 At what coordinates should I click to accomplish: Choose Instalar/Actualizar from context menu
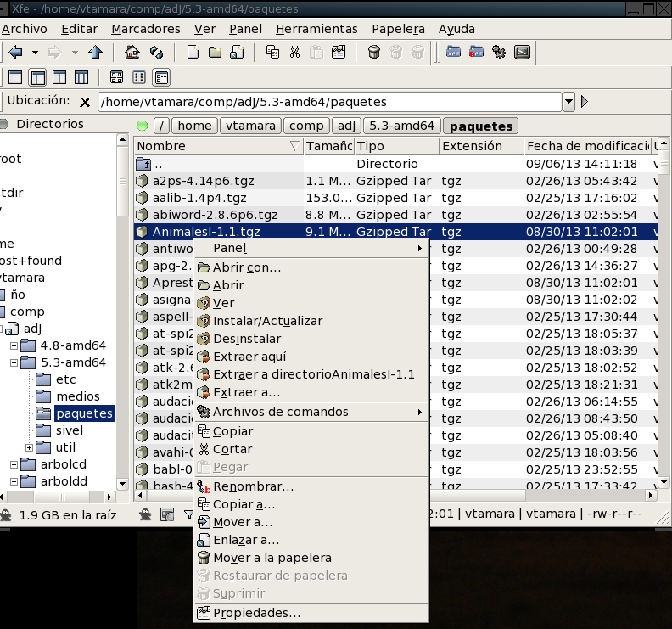(311, 321)
